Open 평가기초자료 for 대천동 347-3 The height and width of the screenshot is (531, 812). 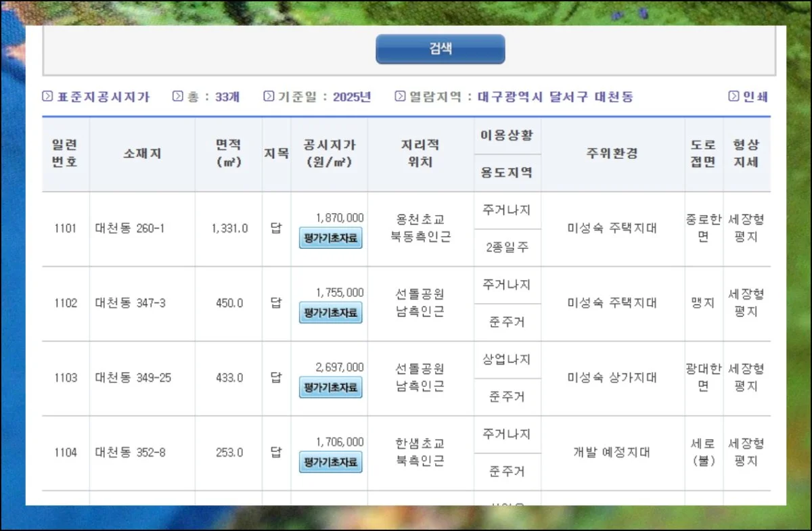[330, 313]
